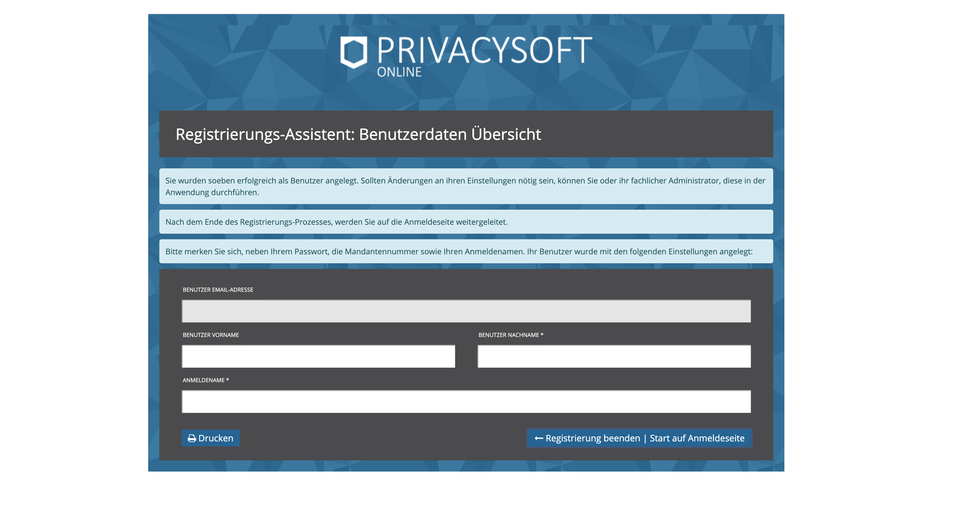Click the ONLINE text under logo
This screenshot has height=507, width=980.
point(399,72)
